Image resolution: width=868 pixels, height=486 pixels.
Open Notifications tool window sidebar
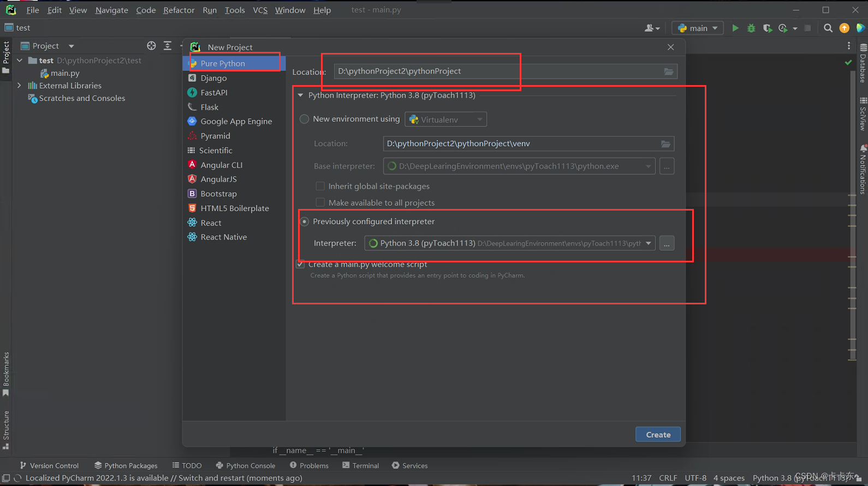click(x=863, y=169)
